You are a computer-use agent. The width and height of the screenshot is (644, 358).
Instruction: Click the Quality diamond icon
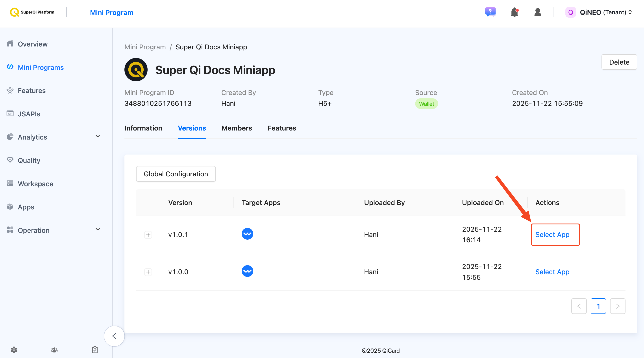pos(10,160)
